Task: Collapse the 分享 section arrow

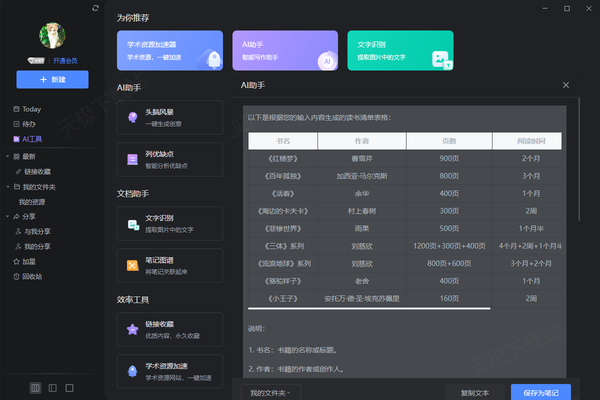Action: tap(6, 216)
